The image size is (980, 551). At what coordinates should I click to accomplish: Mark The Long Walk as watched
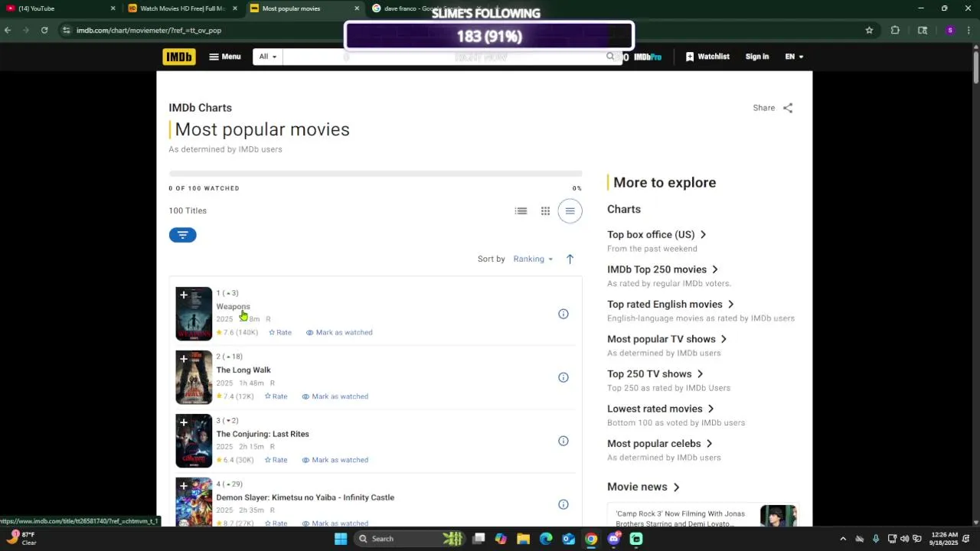(x=335, y=396)
